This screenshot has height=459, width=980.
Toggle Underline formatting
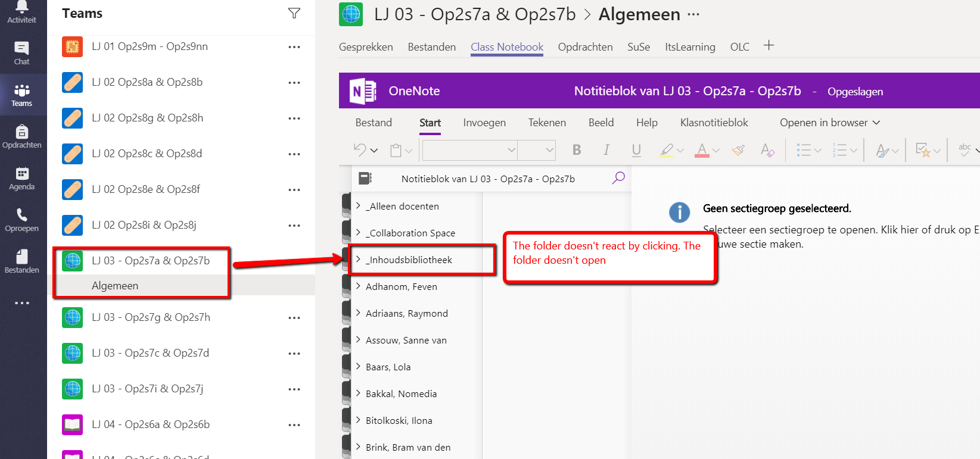(x=636, y=150)
